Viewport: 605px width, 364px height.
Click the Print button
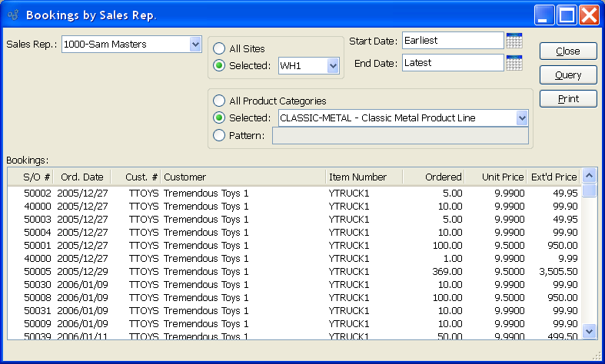coord(568,99)
